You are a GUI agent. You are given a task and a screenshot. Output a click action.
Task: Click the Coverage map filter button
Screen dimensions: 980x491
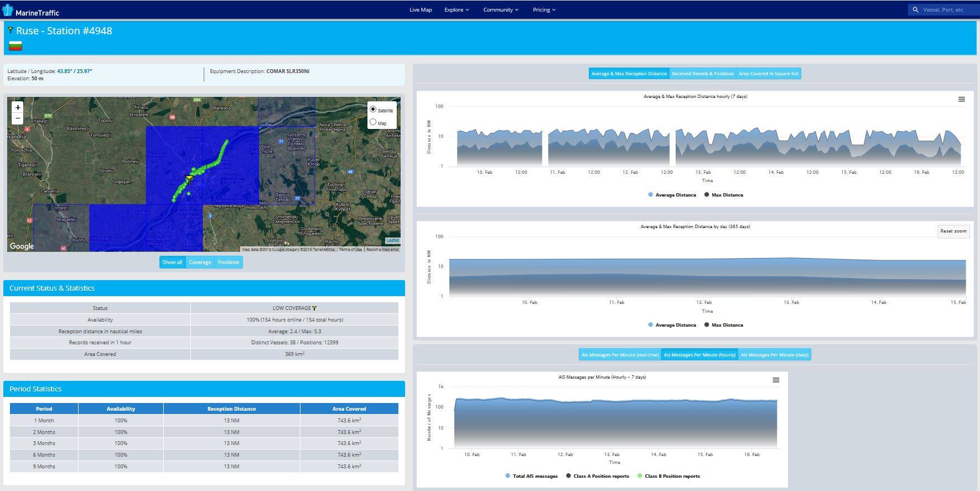click(200, 262)
